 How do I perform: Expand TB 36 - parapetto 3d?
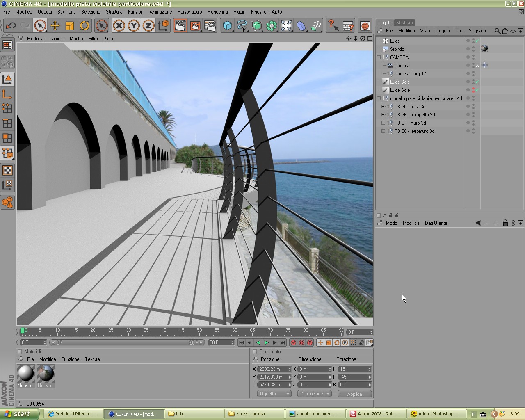tap(383, 115)
